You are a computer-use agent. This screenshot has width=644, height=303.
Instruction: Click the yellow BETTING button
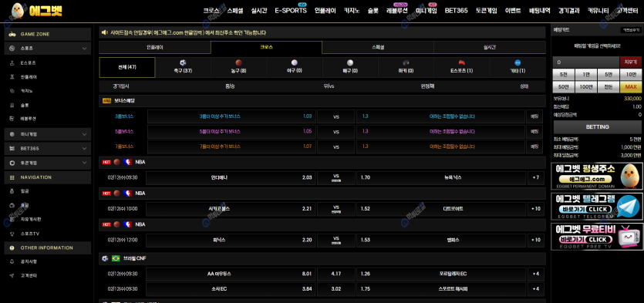[x=597, y=127]
